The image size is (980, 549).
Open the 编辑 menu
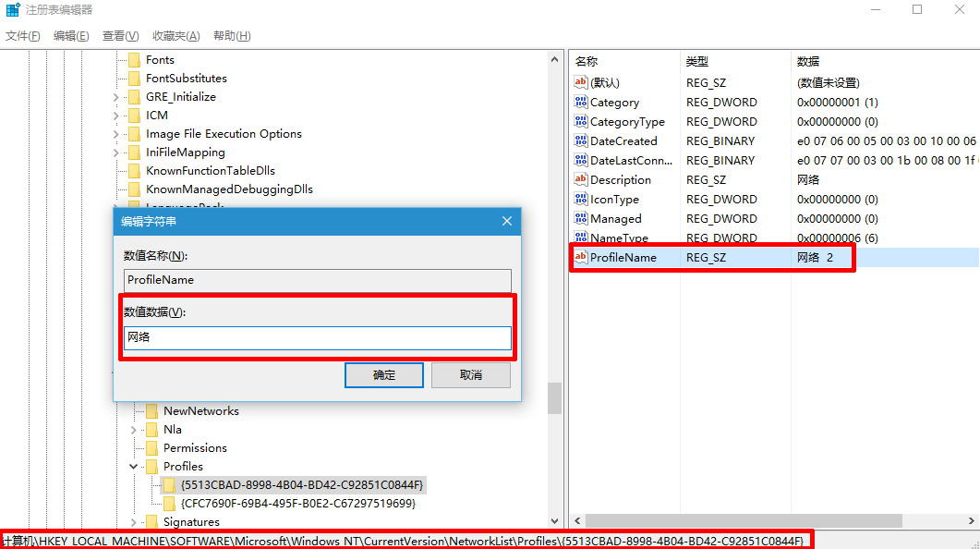click(70, 35)
